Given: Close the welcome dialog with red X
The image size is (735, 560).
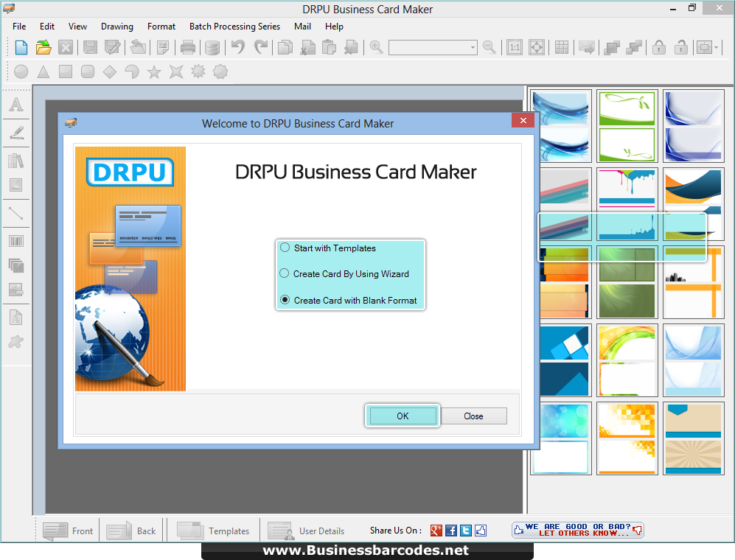Looking at the screenshot, I should point(523,120).
